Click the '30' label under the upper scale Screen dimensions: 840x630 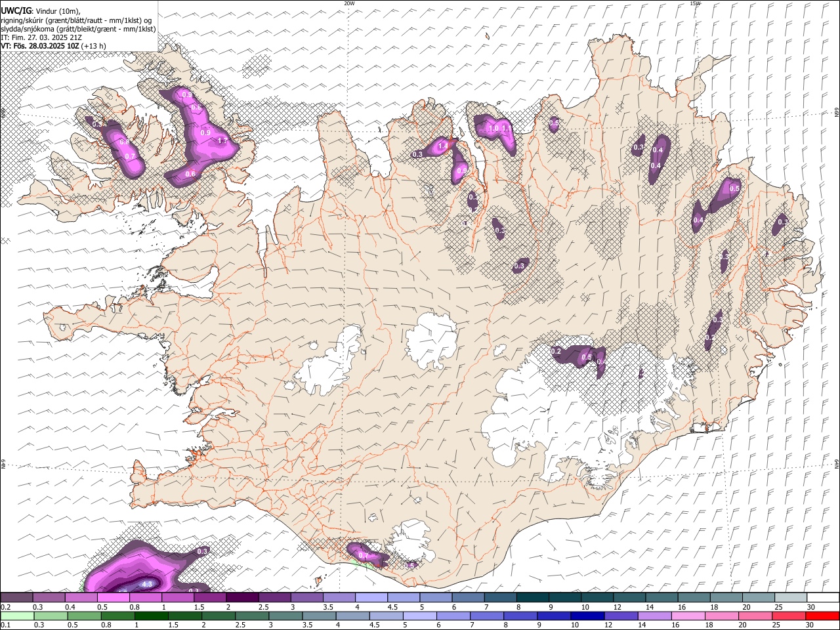[811, 607]
